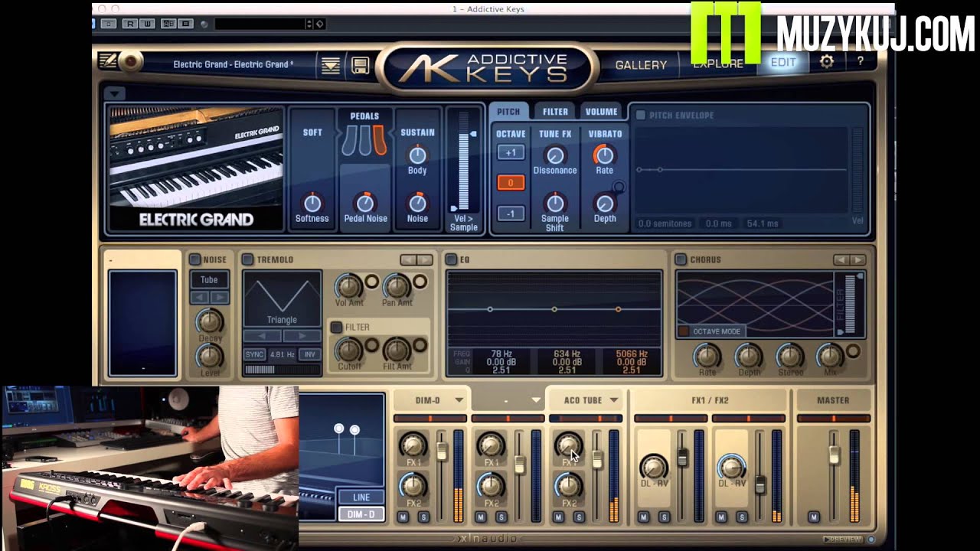Enable the EQ checkbox
The width and height of the screenshot is (980, 551).
click(451, 260)
